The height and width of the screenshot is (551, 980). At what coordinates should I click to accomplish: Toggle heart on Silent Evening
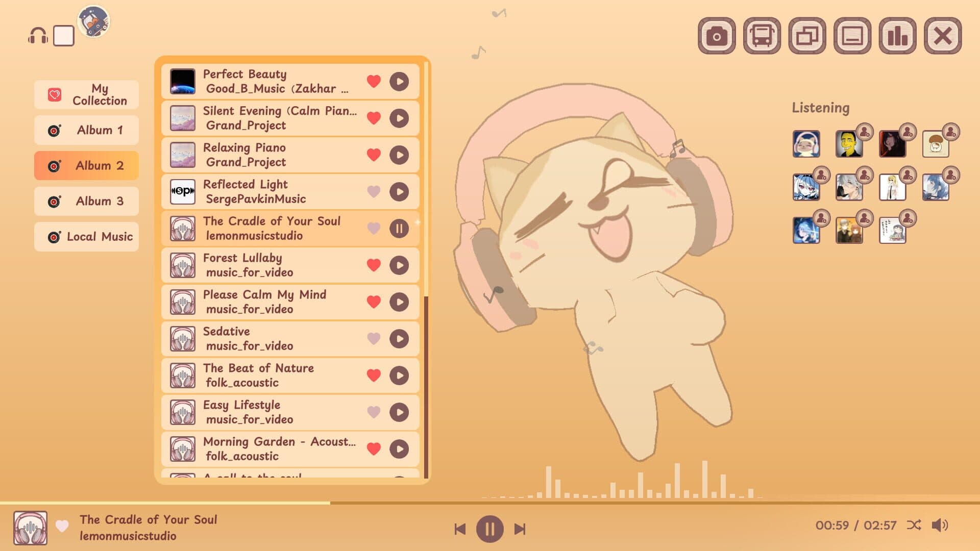pos(374,118)
